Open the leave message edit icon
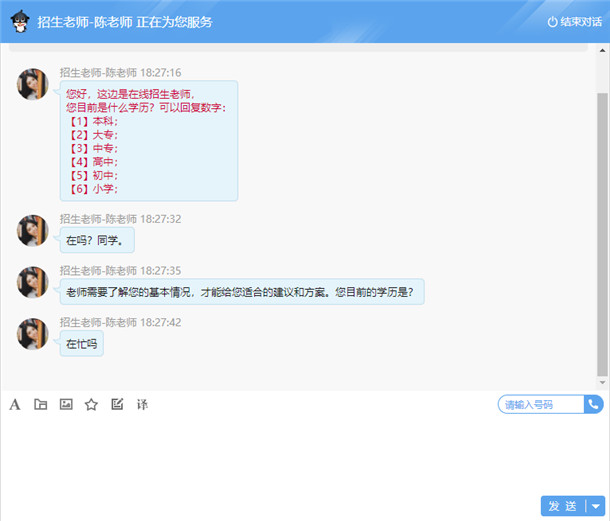Image resolution: width=610 pixels, height=521 pixels. pos(117,404)
